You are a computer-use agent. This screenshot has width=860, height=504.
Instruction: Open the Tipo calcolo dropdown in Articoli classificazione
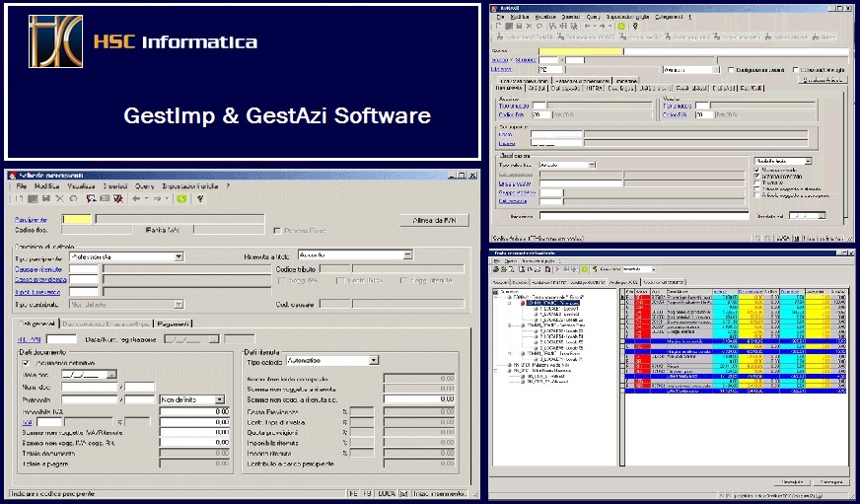[592, 165]
